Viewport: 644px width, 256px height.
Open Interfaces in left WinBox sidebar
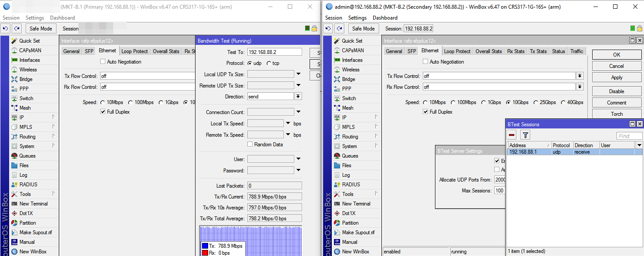pos(29,60)
